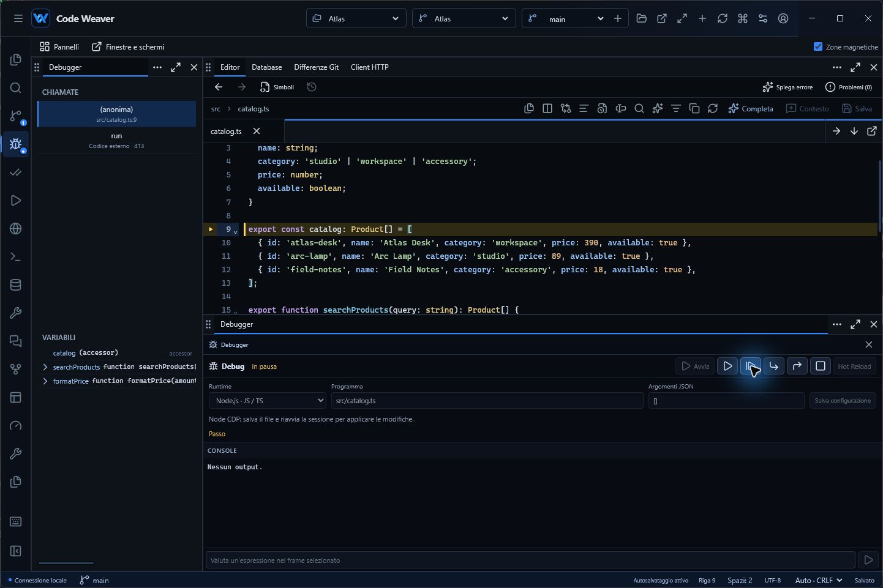The image size is (883, 588).
Task: Click the open folder icon in title bar
Action: coord(642,19)
